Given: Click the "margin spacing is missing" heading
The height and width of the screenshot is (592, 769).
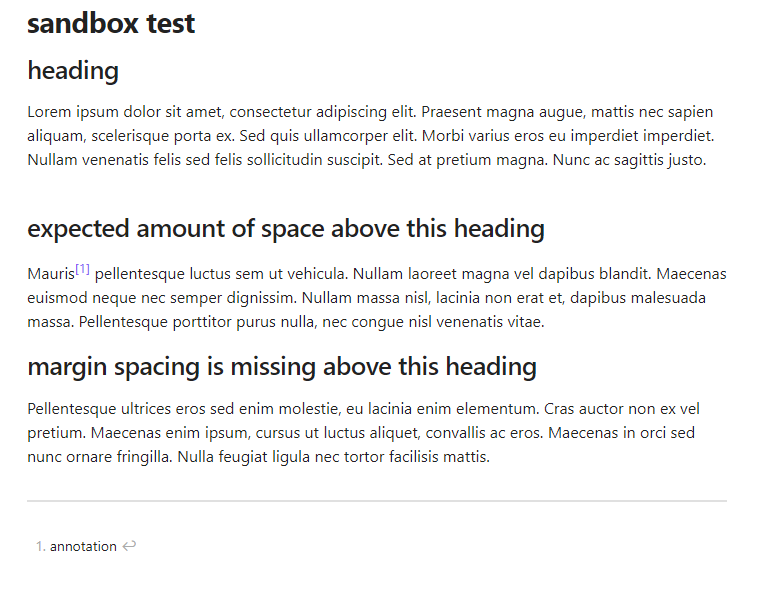Looking at the screenshot, I should pos(282,366).
